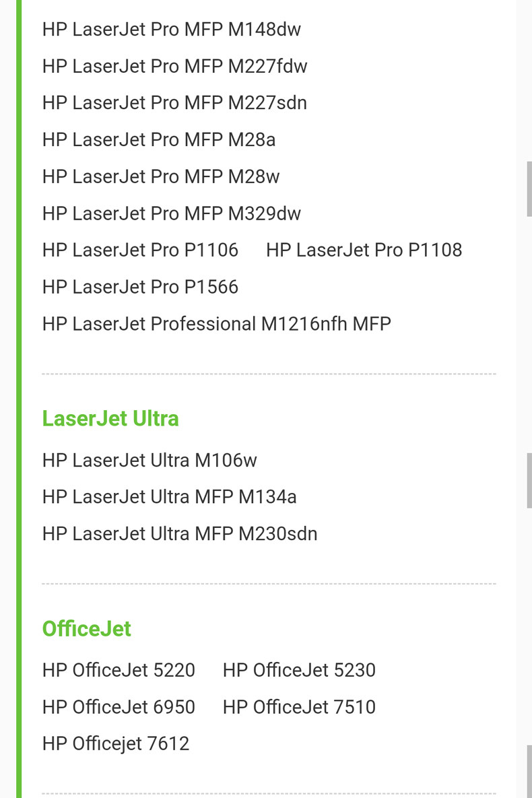The width and height of the screenshot is (532, 798).
Task: Select HP OfficeJet 5230 printer
Action: coord(299,671)
